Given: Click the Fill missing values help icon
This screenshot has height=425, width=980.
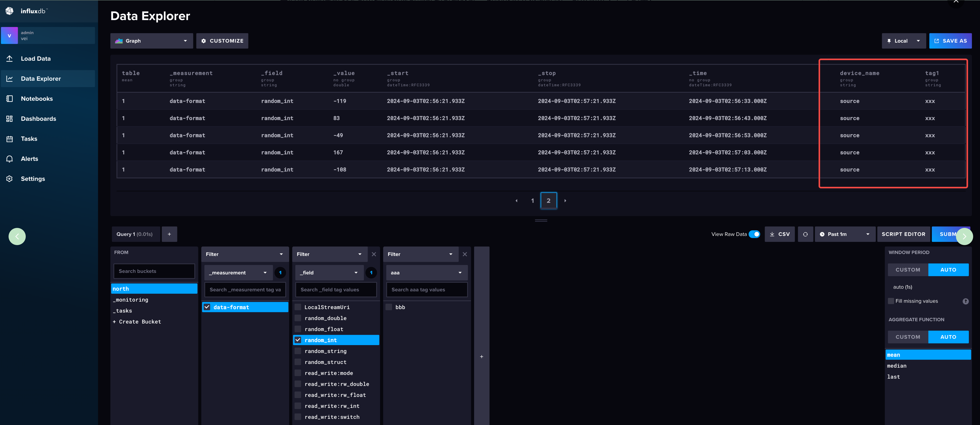Looking at the screenshot, I should coord(966,301).
